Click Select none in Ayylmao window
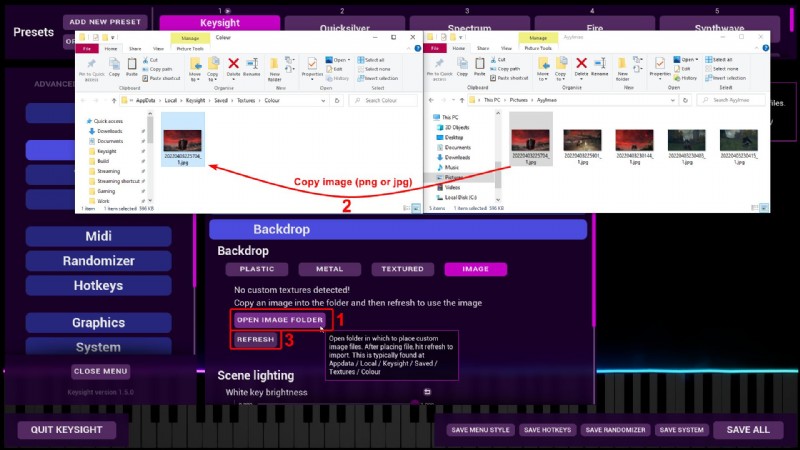The height and width of the screenshot is (450, 800). click(722, 69)
